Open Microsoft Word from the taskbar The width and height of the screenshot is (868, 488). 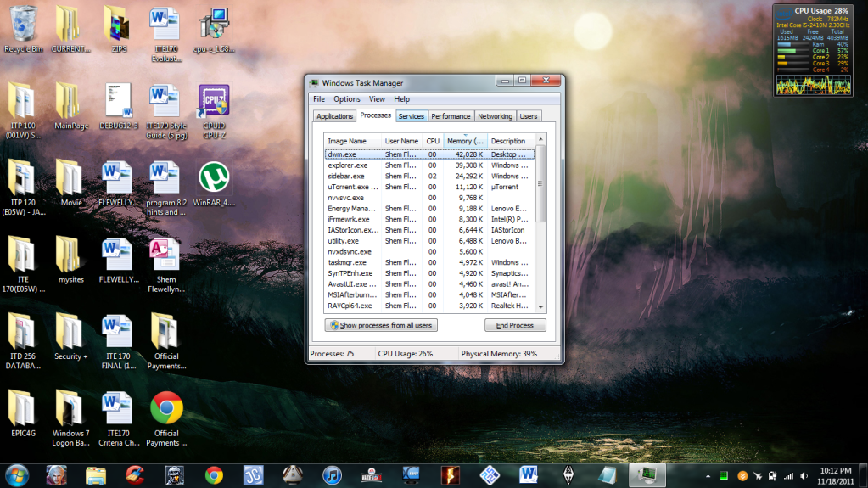(x=529, y=476)
